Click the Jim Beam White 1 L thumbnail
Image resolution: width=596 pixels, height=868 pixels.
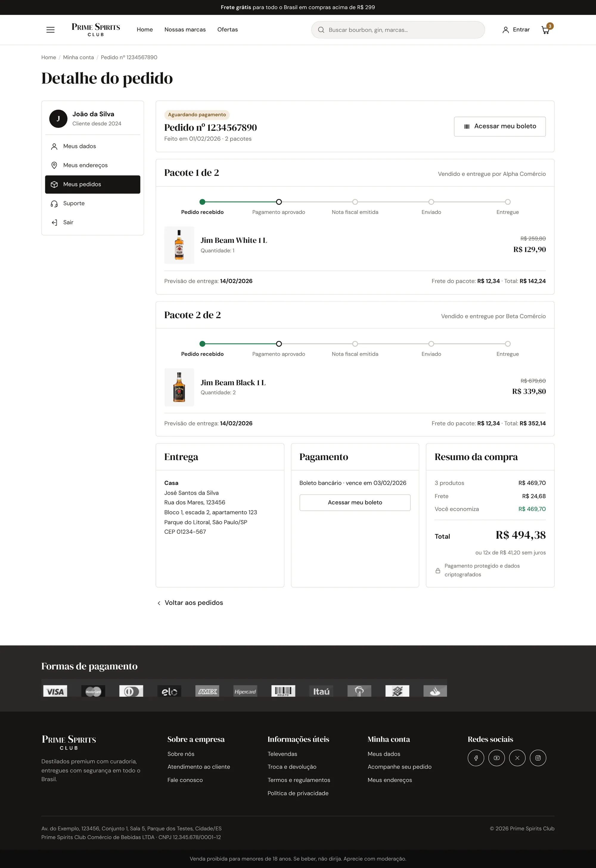click(179, 245)
